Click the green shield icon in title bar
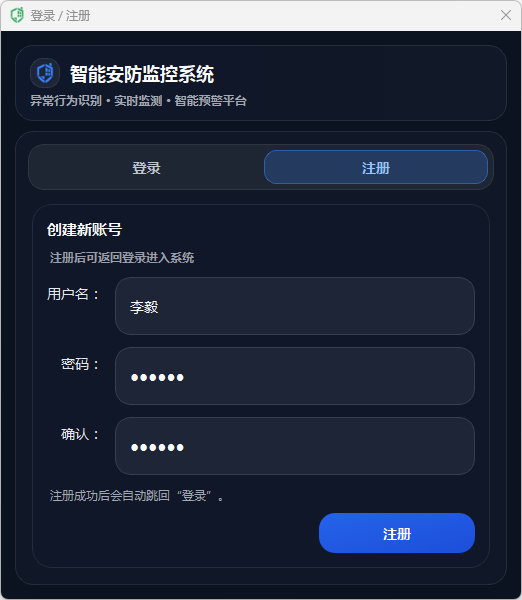Screen dimensions: 522x600 17,15
